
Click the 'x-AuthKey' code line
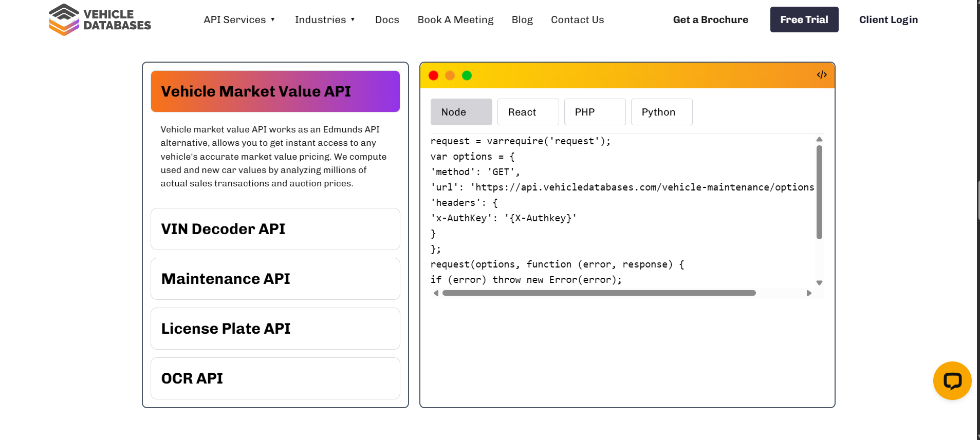[x=504, y=218]
